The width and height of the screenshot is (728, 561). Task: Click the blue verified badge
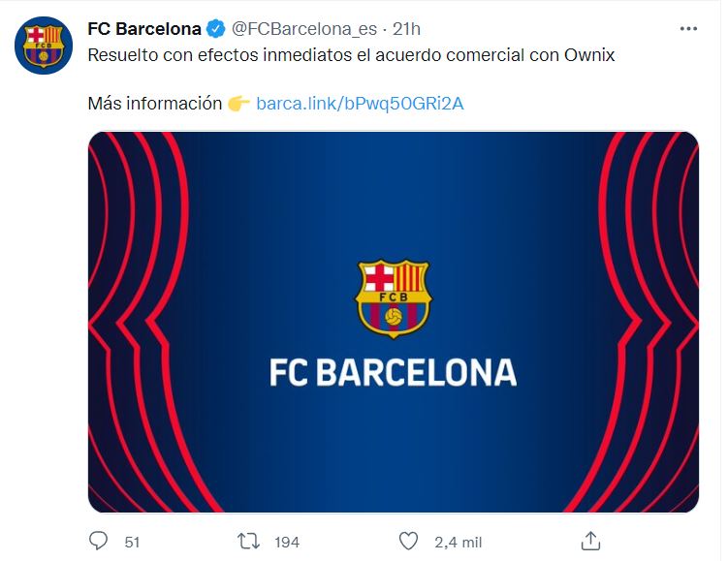(x=215, y=29)
